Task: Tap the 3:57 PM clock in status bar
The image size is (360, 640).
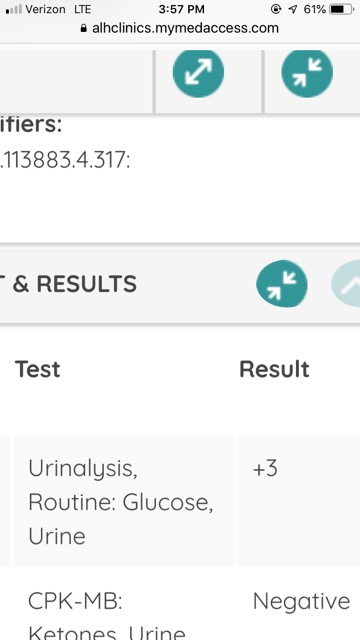Action: coord(182,9)
